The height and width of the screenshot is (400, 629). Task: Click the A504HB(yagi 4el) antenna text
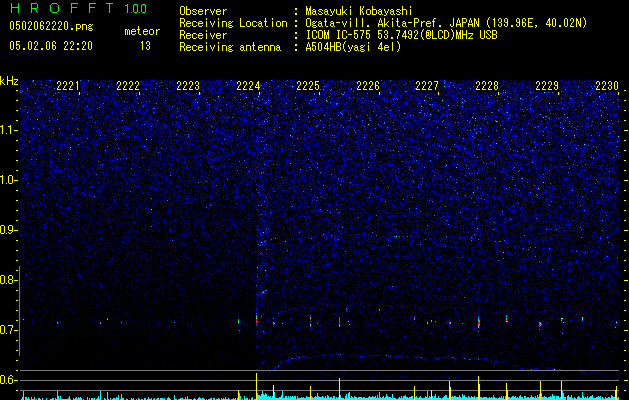click(353, 47)
